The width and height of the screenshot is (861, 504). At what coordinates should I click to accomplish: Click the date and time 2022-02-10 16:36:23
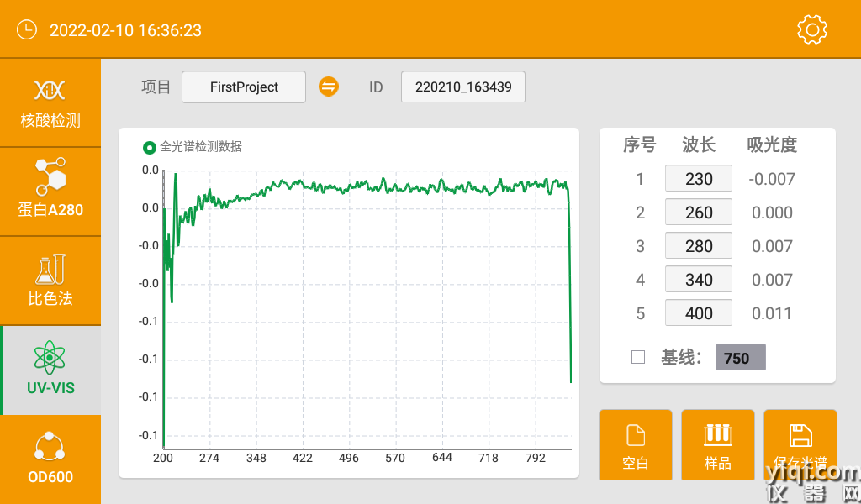[126, 30]
